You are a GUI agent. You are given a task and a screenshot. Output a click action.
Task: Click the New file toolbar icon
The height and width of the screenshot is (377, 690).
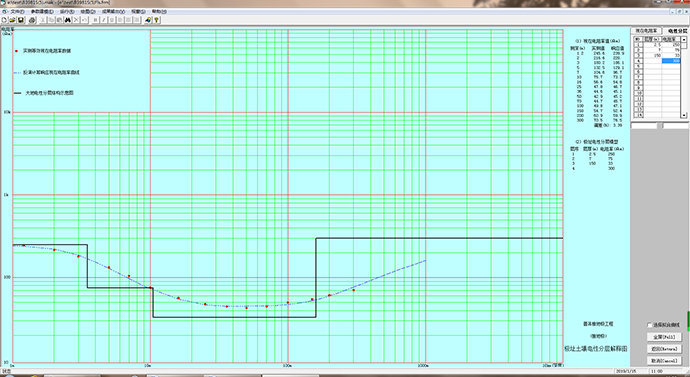point(4,20)
